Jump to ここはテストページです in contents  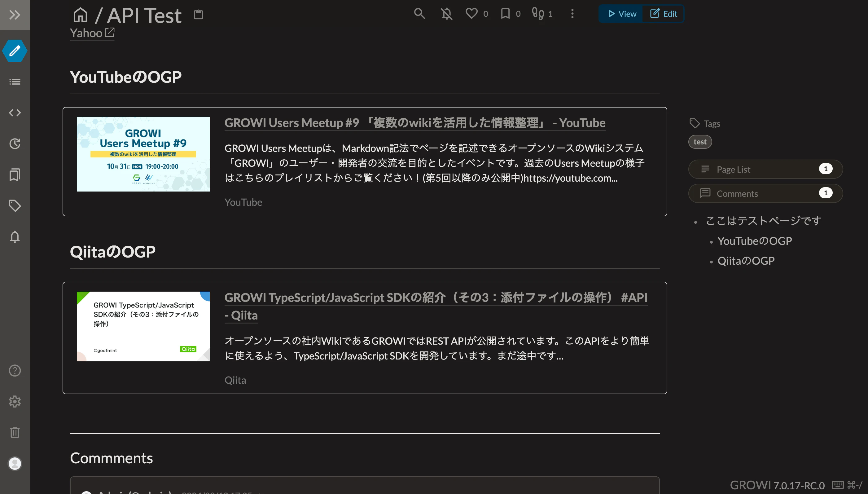763,221
